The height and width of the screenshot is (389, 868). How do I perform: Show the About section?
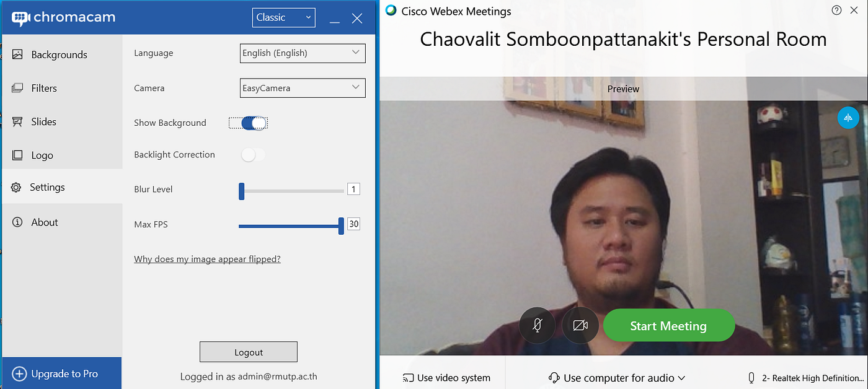(x=62, y=222)
